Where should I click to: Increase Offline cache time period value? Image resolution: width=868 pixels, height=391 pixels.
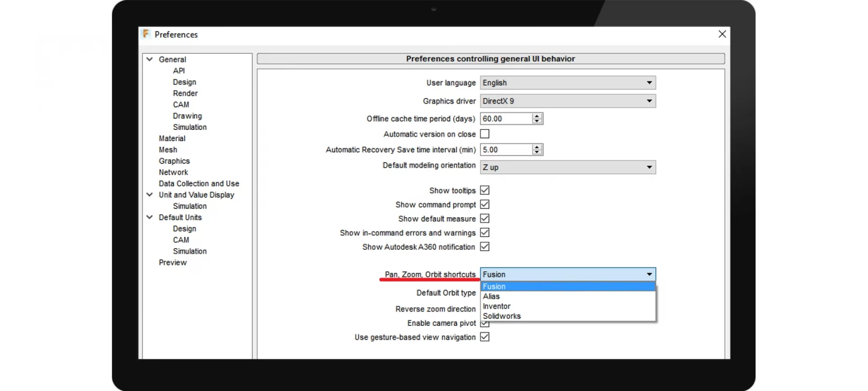tap(537, 116)
